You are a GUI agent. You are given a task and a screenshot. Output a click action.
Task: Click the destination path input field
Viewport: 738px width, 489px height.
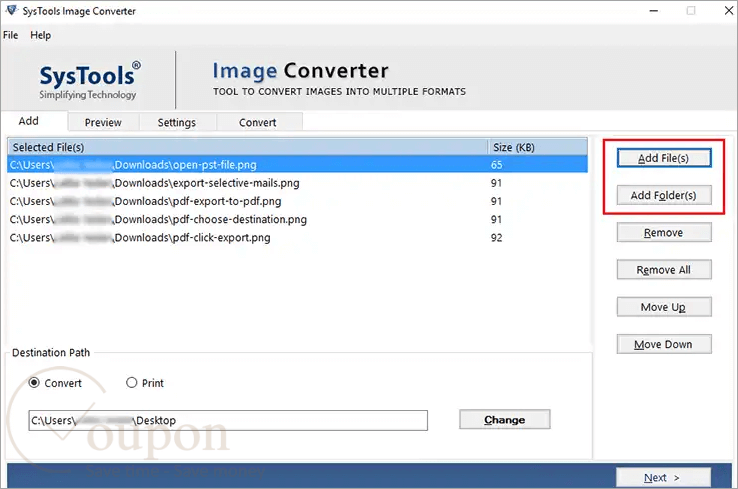click(228, 420)
